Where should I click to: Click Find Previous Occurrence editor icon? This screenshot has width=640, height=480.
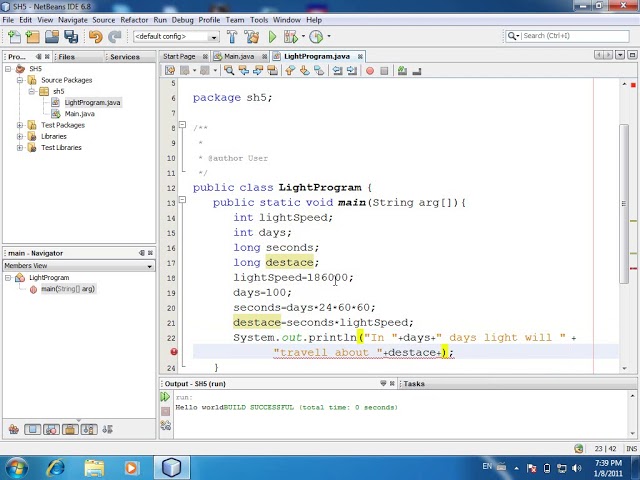[x=244, y=71]
